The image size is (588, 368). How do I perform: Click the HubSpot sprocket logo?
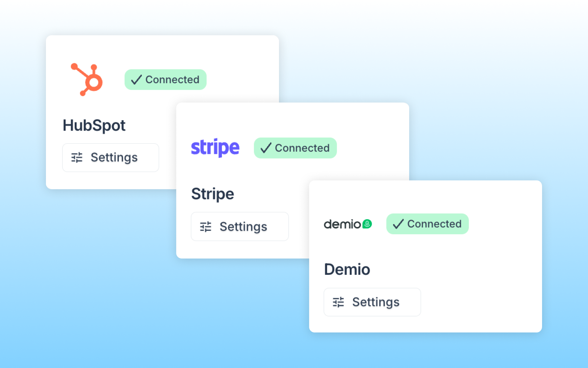click(87, 79)
